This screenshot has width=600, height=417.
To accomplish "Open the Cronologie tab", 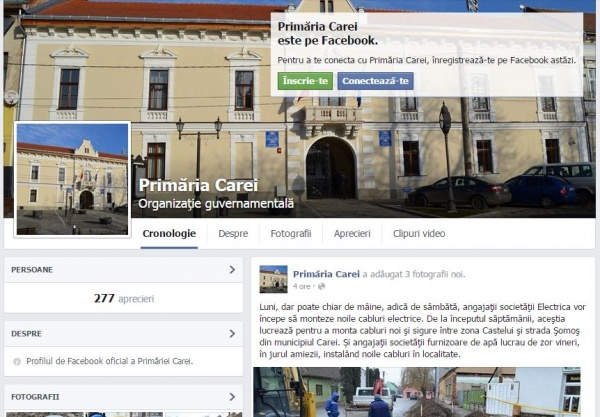I will pos(169,233).
